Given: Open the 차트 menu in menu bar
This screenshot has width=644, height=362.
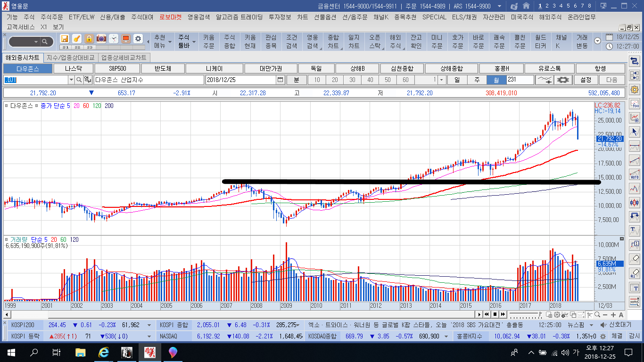Looking at the screenshot, I should point(302,17).
